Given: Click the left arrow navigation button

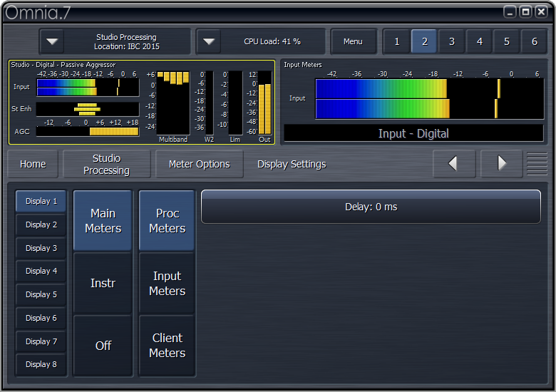Looking at the screenshot, I should (453, 163).
